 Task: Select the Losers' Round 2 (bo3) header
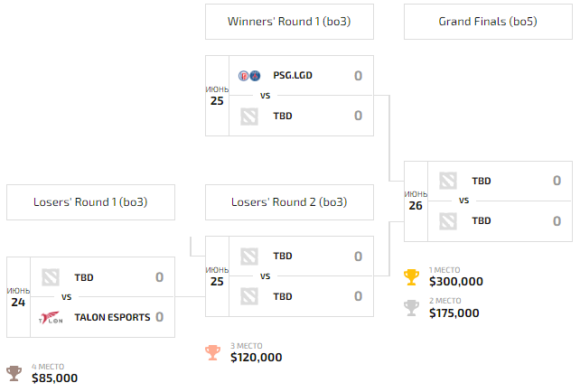click(289, 202)
